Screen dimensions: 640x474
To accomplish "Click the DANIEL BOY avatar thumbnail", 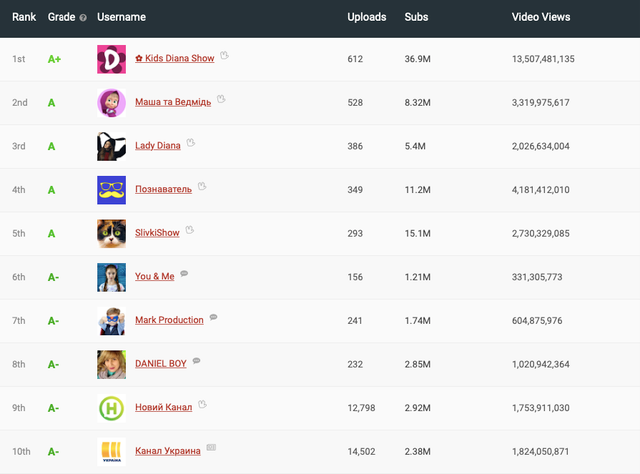I will click(111, 364).
